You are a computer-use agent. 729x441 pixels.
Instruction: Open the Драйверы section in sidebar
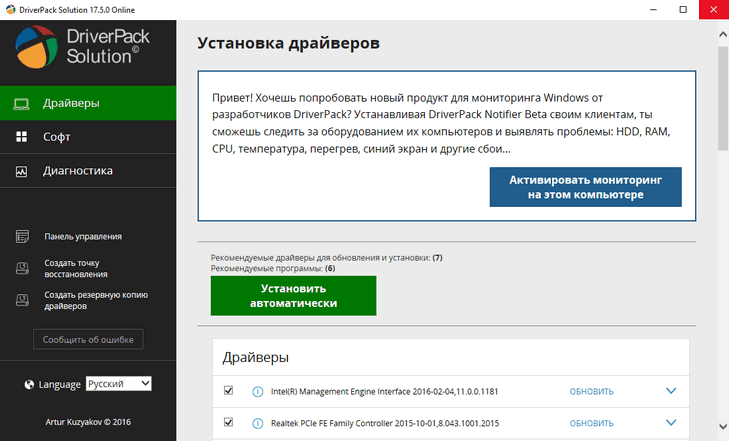click(88, 103)
